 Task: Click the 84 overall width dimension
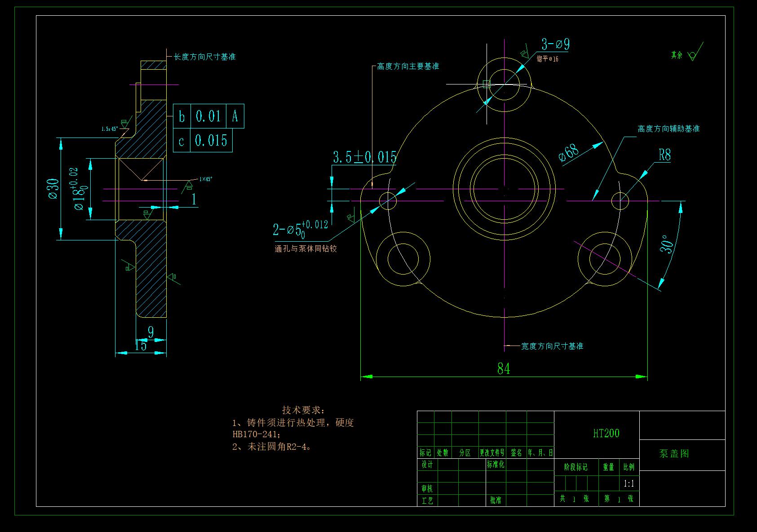[x=504, y=369]
